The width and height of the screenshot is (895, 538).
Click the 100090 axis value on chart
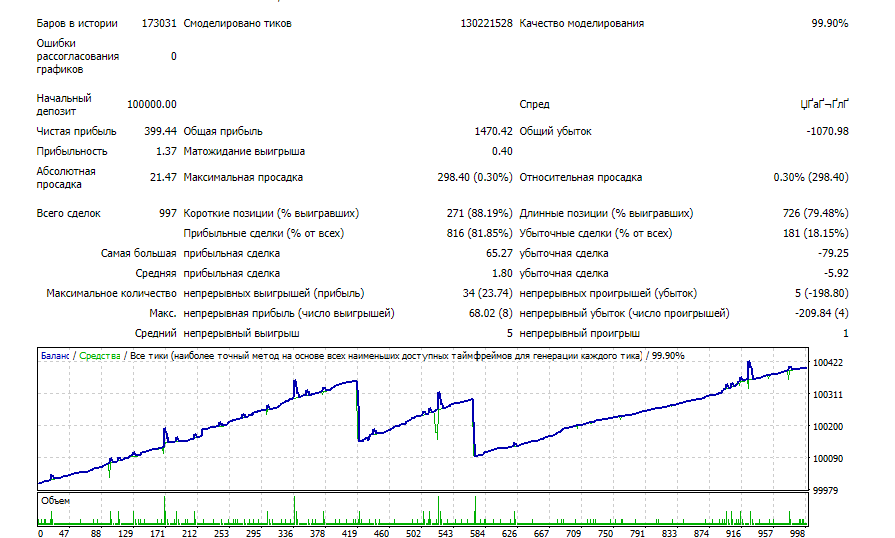tap(828, 459)
